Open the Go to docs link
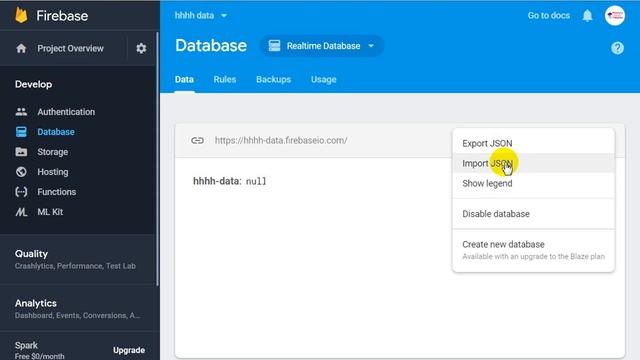This screenshot has height=360, width=640. point(549,16)
